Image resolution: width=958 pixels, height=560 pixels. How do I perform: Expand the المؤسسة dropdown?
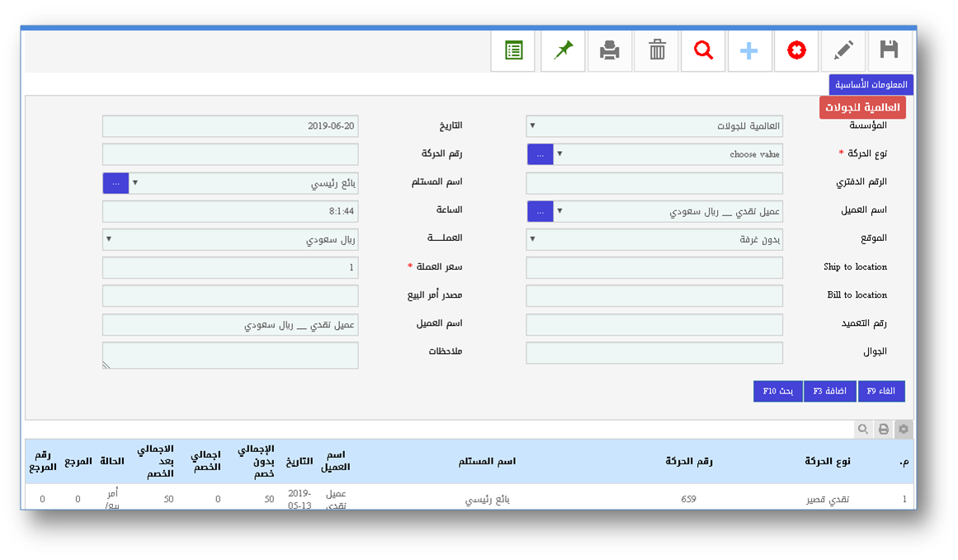[x=654, y=126]
